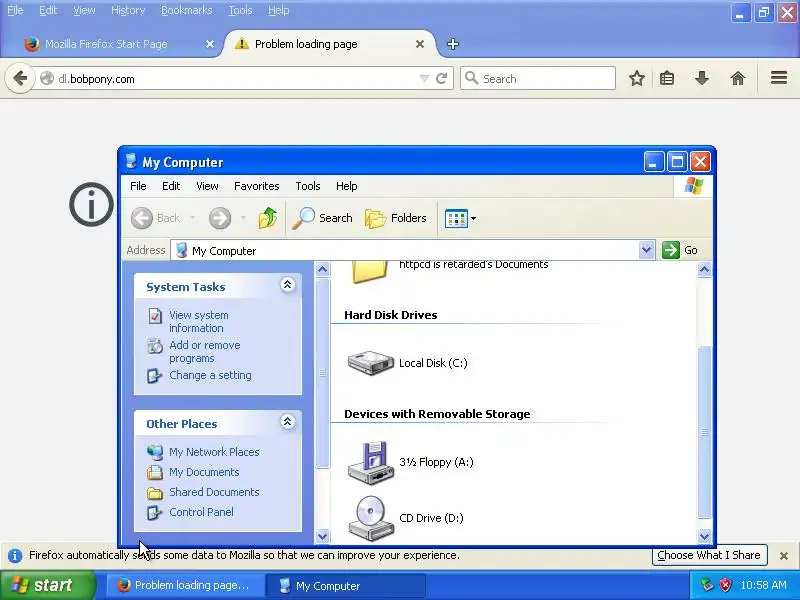Maximize the My Computer window
This screenshot has height=600, width=800.
pyautogui.click(x=678, y=162)
